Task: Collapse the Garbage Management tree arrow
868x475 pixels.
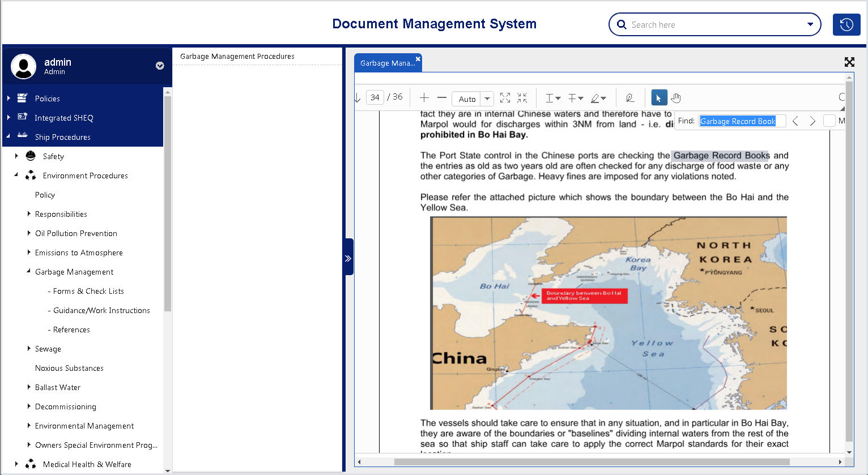Action: point(29,271)
